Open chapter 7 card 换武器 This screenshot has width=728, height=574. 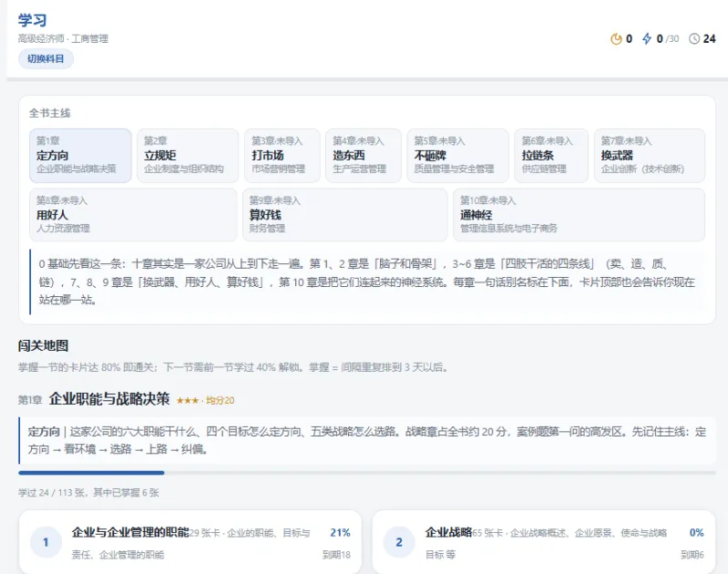point(650,156)
